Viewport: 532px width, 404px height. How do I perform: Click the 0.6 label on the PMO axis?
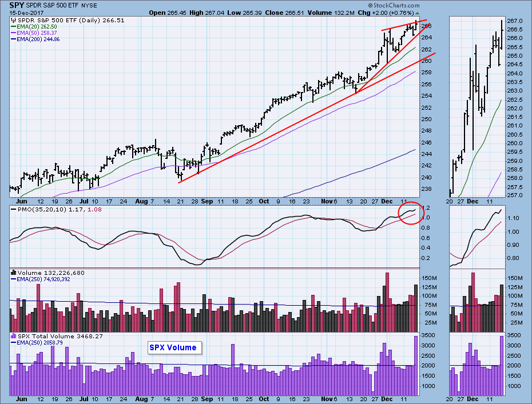point(426,238)
